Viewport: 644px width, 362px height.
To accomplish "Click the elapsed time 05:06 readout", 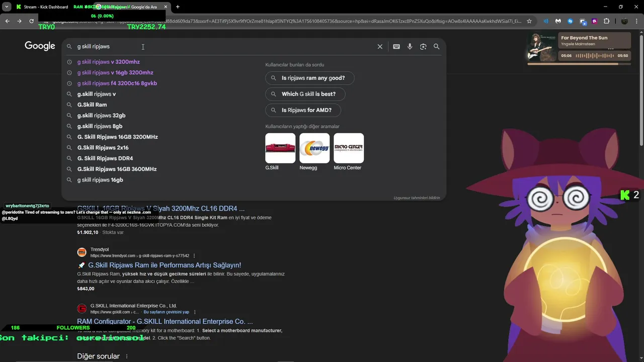I will pyautogui.click(x=566, y=56).
